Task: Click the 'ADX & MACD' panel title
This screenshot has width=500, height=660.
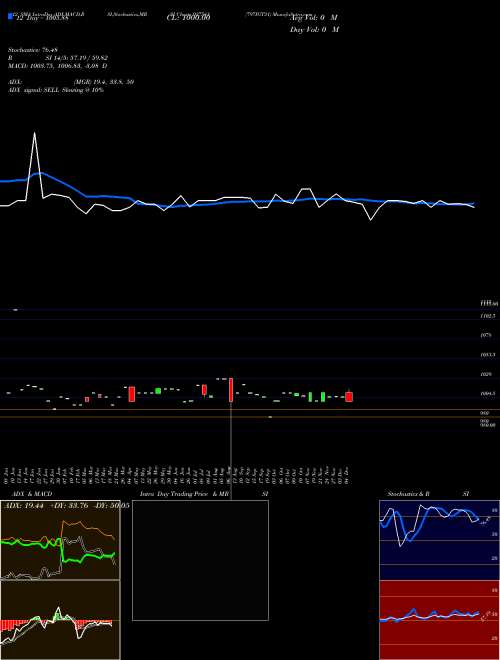Action: [x=32, y=494]
